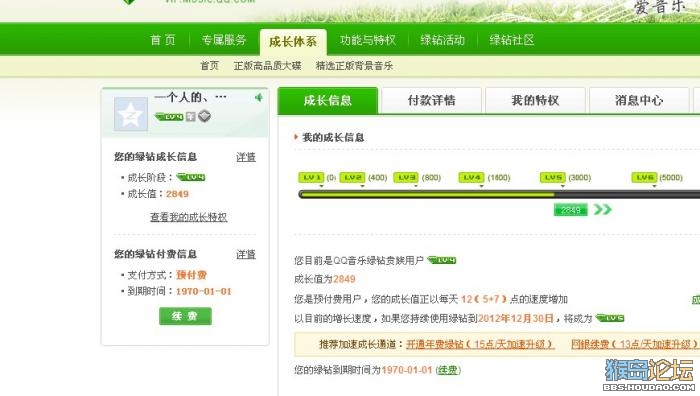Image resolution: width=700 pixels, height=396 pixels.
Task: Click the gray diamond icon under username
Action: 204,117
